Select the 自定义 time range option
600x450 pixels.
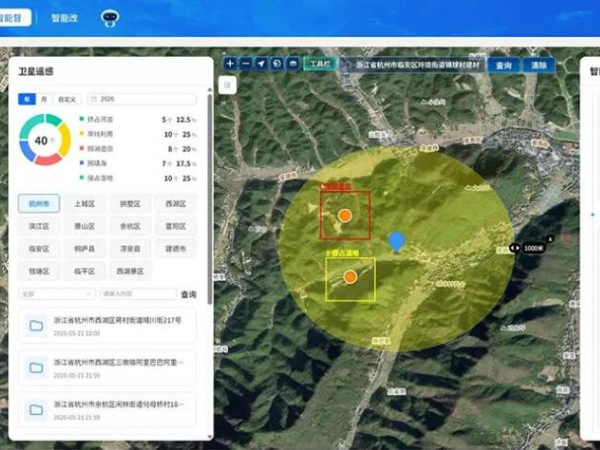point(67,99)
